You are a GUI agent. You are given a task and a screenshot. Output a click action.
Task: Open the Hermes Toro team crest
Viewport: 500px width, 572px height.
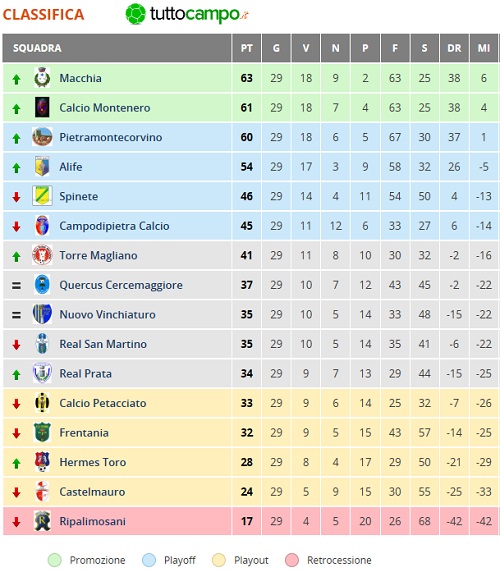[42, 461]
